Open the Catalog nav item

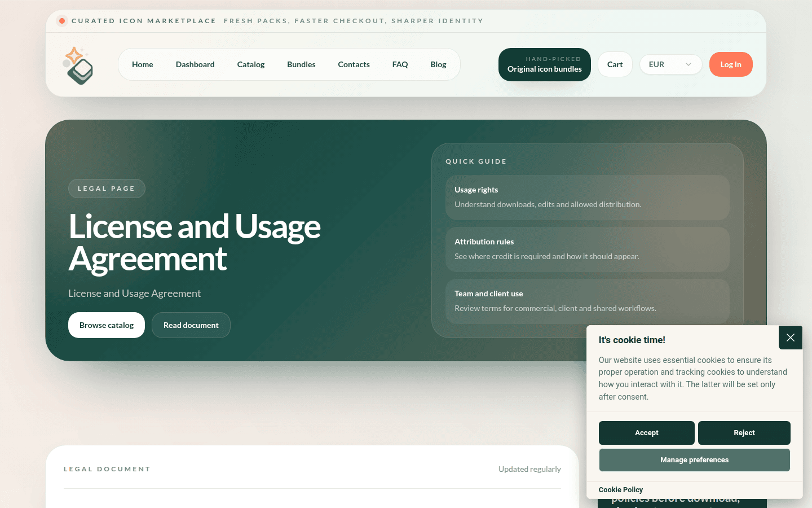[x=251, y=64]
